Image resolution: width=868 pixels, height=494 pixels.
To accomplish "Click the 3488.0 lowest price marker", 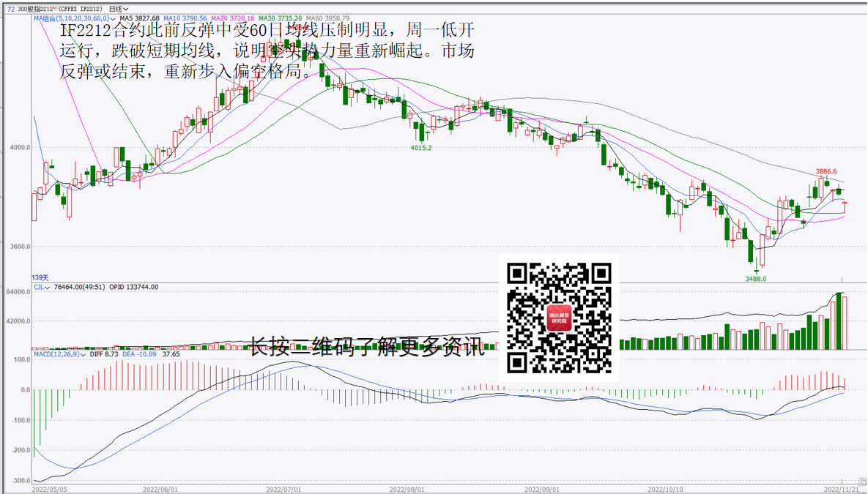I will tap(756, 279).
